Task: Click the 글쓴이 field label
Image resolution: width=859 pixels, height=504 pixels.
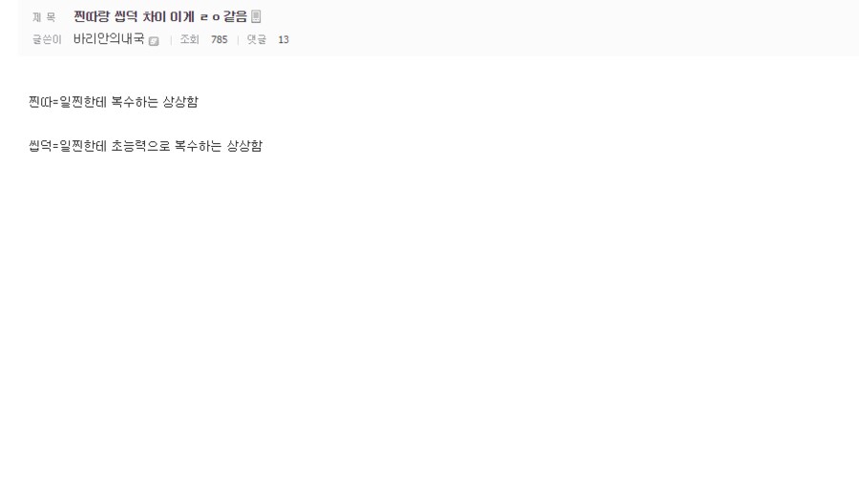Action: tap(47, 39)
